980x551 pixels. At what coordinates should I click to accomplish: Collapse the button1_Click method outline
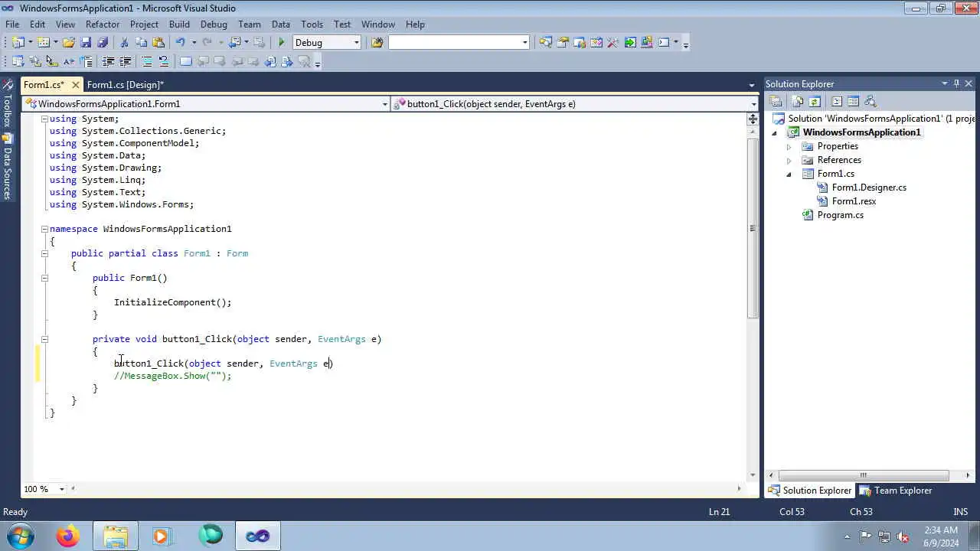click(x=44, y=339)
